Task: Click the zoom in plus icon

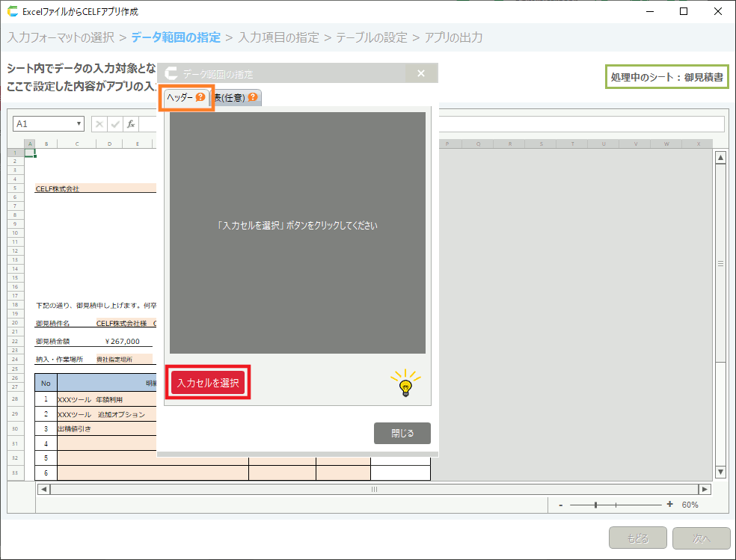Action: [x=669, y=505]
